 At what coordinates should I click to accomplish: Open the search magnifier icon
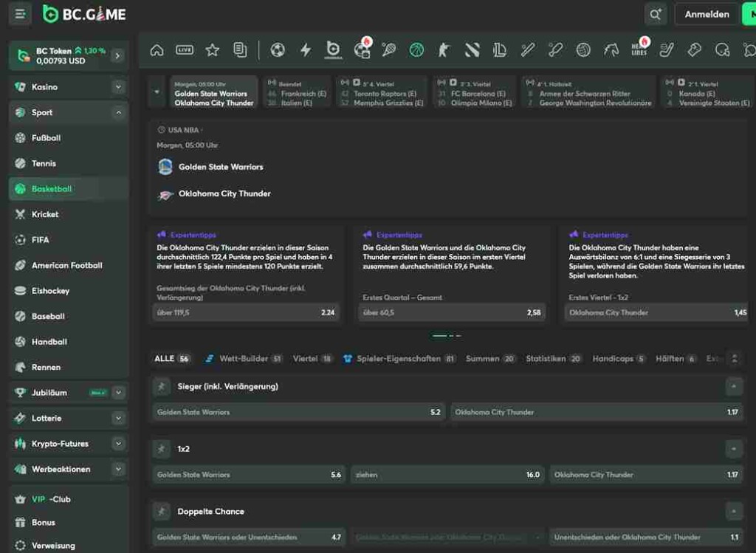click(x=655, y=14)
